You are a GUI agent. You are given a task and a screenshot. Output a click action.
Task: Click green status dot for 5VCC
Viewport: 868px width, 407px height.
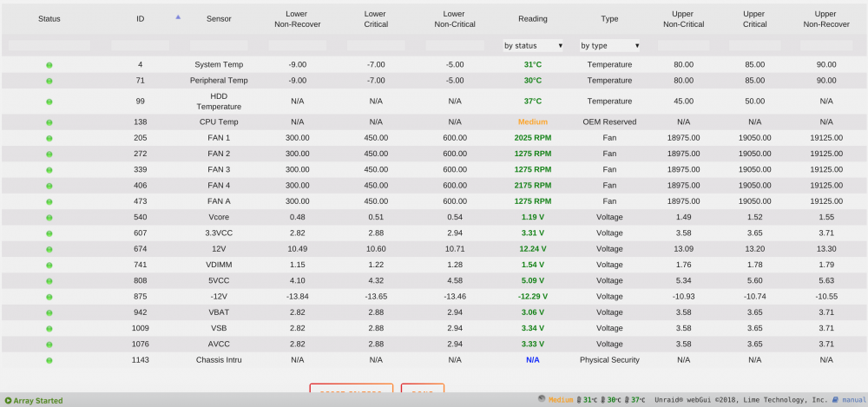click(x=49, y=281)
